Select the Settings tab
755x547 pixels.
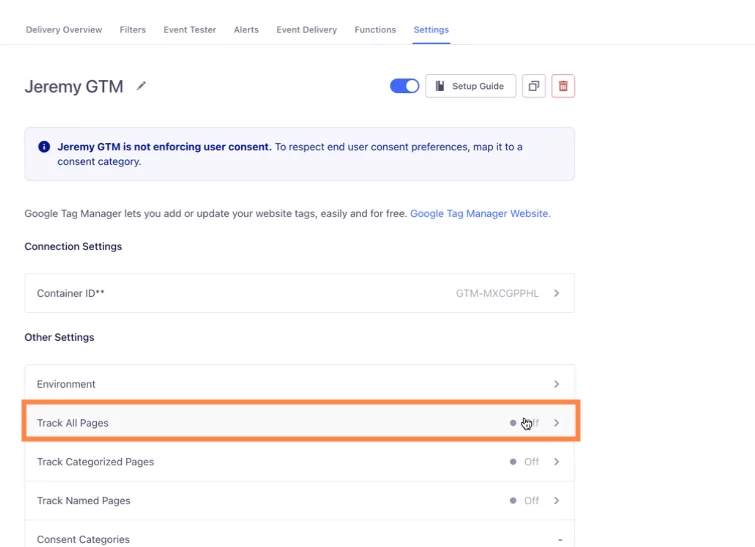point(431,30)
